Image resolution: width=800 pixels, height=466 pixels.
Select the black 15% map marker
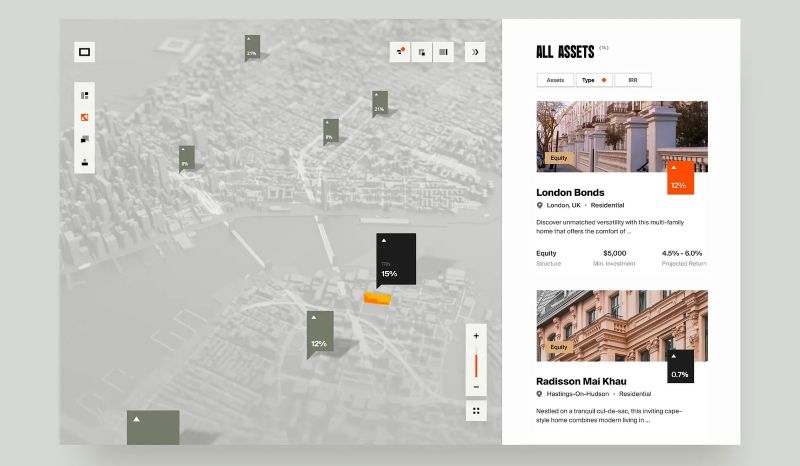[x=396, y=259]
